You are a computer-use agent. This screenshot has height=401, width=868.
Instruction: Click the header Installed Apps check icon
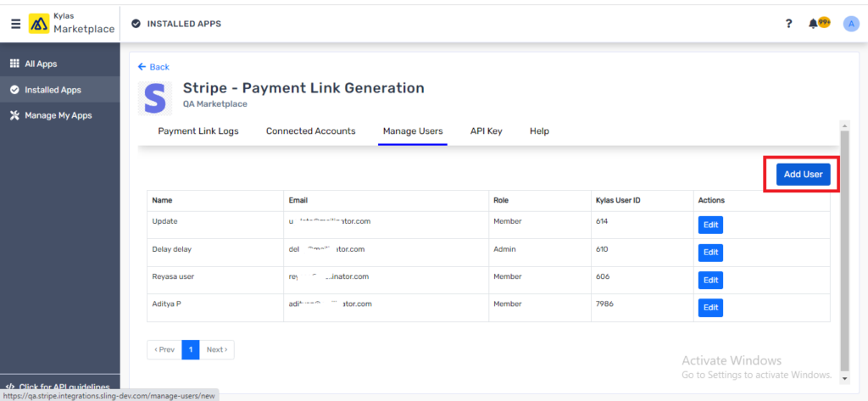(136, 24)
